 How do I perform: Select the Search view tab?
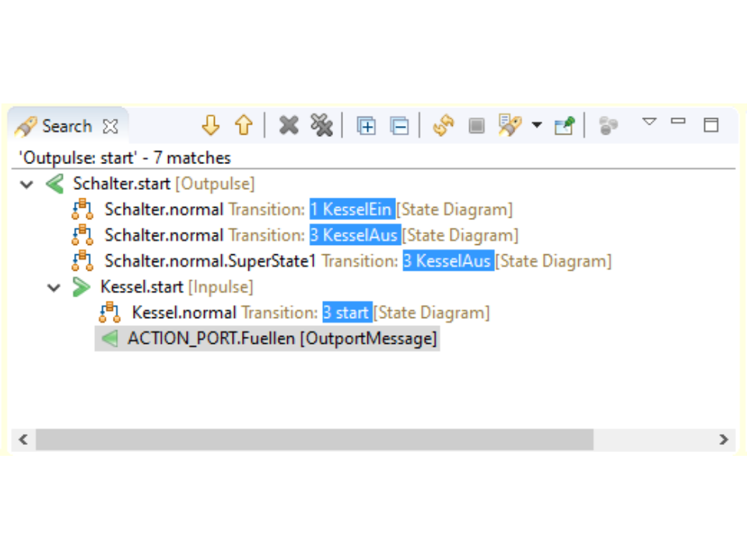(66, 126)
